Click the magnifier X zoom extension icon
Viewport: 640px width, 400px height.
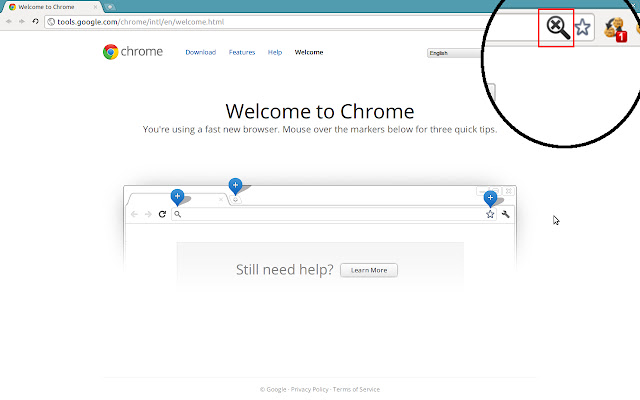point(558,28)
